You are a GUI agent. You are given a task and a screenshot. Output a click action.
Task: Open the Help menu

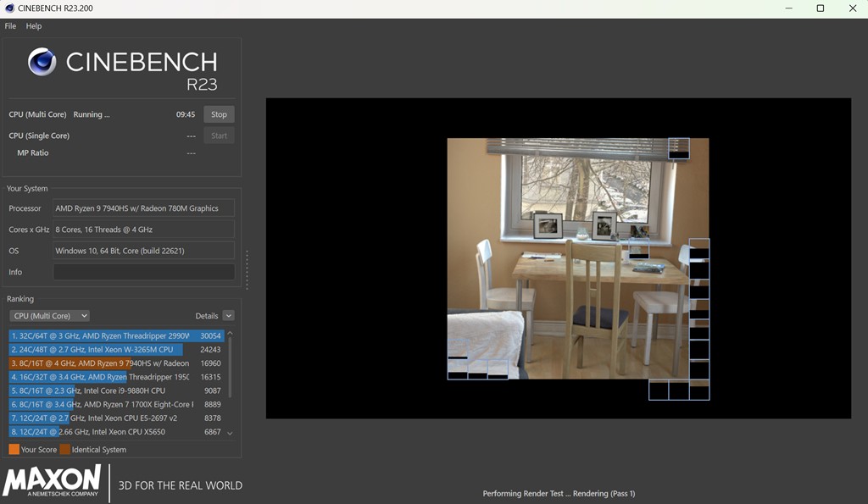coord(34,26)
